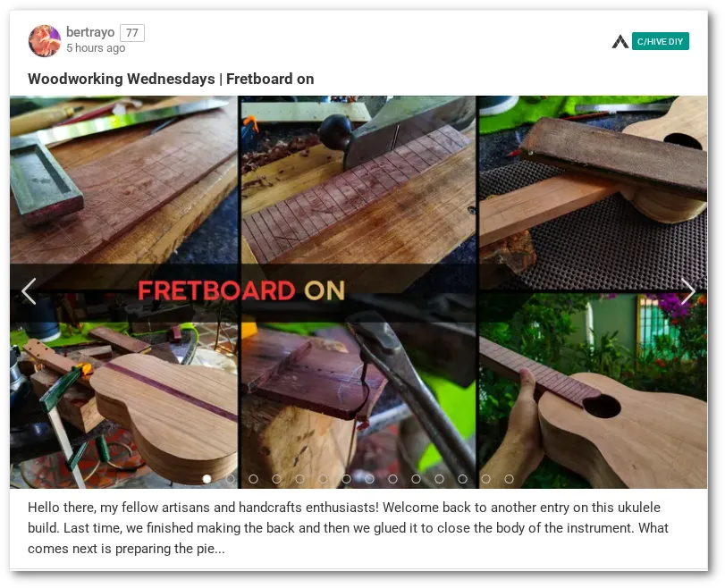The image size is (725, 588).
Task: Open the bertrayo username link
Action: [x=90, y=32]
